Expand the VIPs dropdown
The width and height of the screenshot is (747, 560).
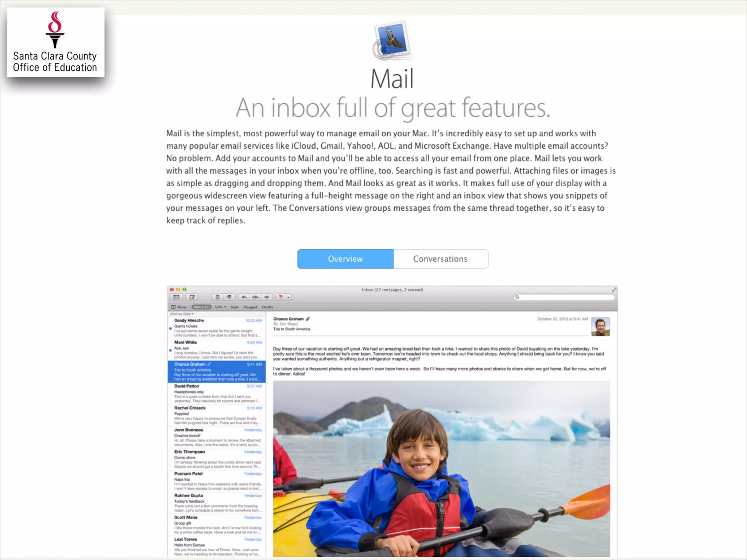click(220, 307)
